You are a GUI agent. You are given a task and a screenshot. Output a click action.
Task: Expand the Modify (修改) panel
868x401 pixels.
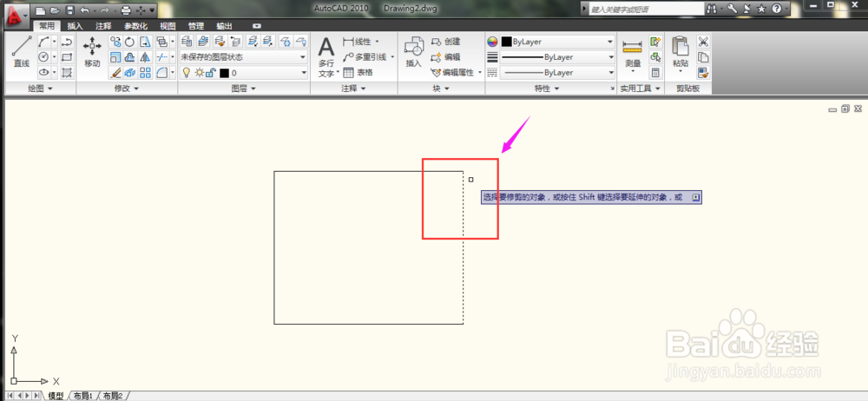click(127, 89)
